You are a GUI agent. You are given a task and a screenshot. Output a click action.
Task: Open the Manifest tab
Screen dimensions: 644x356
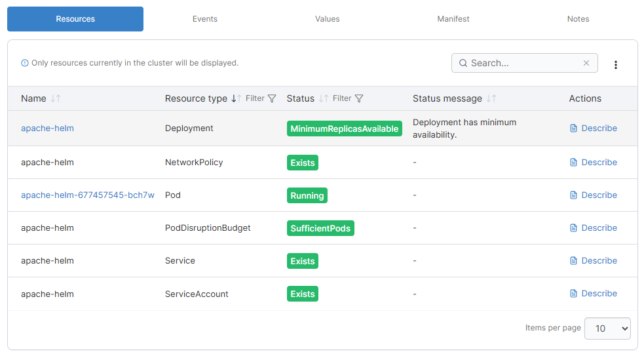[453, 19]
